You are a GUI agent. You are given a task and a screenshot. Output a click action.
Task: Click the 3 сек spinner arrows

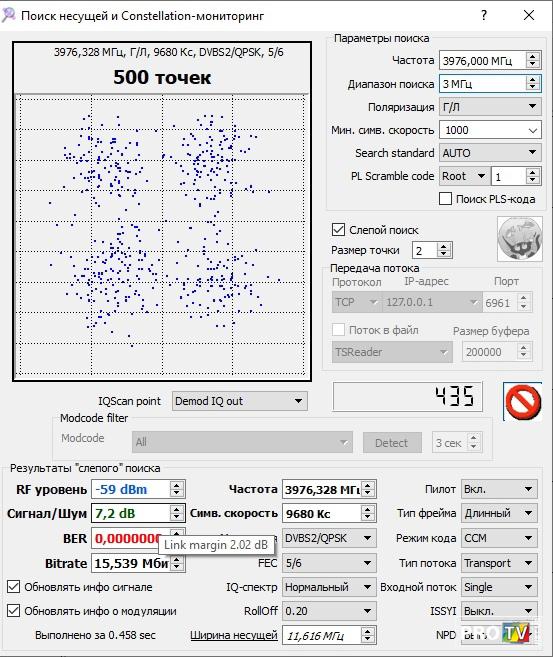tap(473, 442)
